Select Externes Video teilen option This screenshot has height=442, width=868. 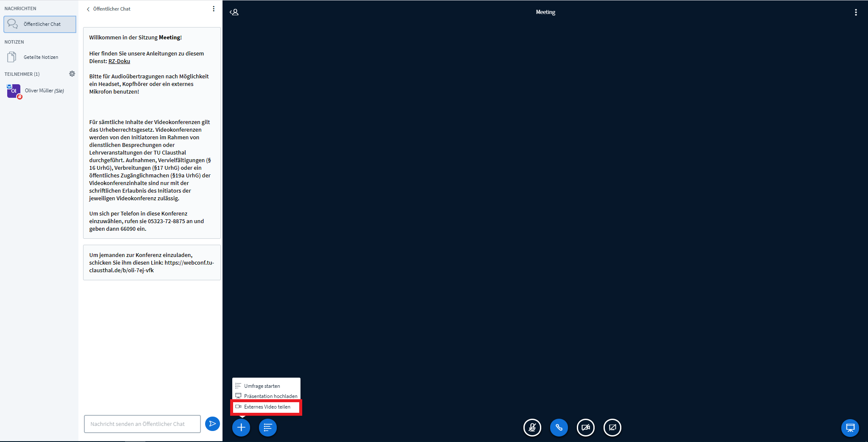[x=266, y=407]
